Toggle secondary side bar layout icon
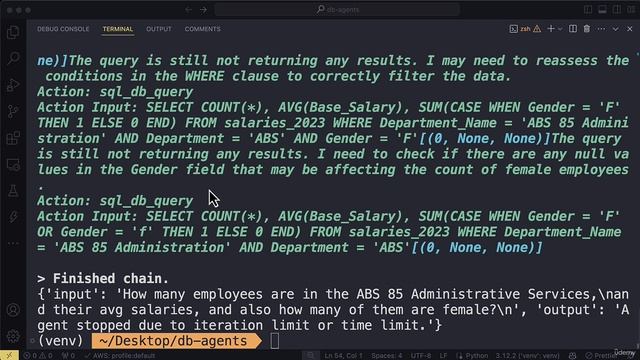This screenshot has height=360, width=640. click(x=617, y=9)
